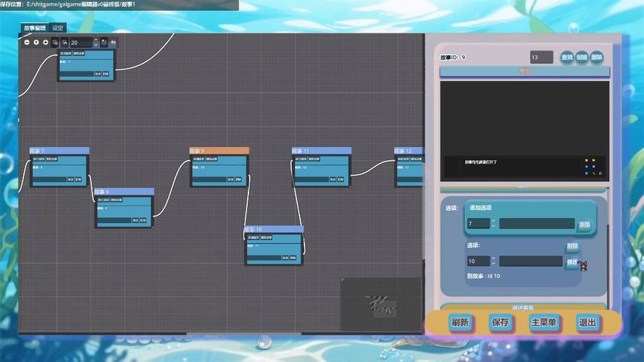Click the target ID field showing 7
Viewport: 644px width, 362px height.
click(x=479, y=223)
